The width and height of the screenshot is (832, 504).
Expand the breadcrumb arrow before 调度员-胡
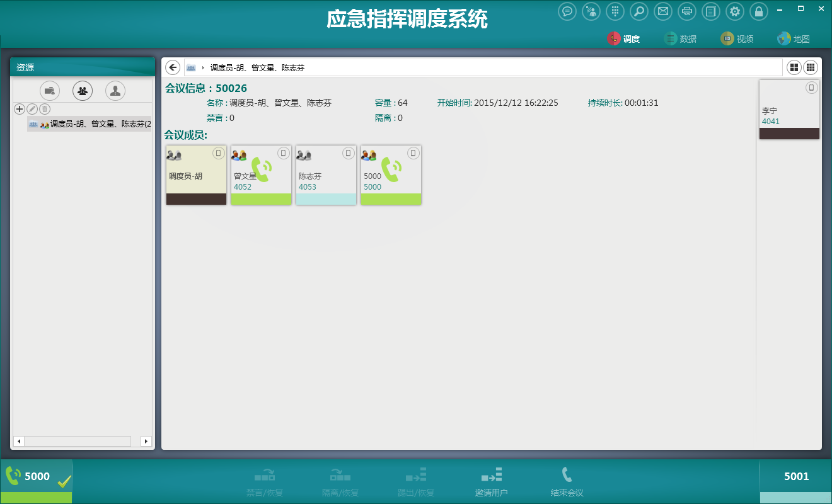(203, 67)
